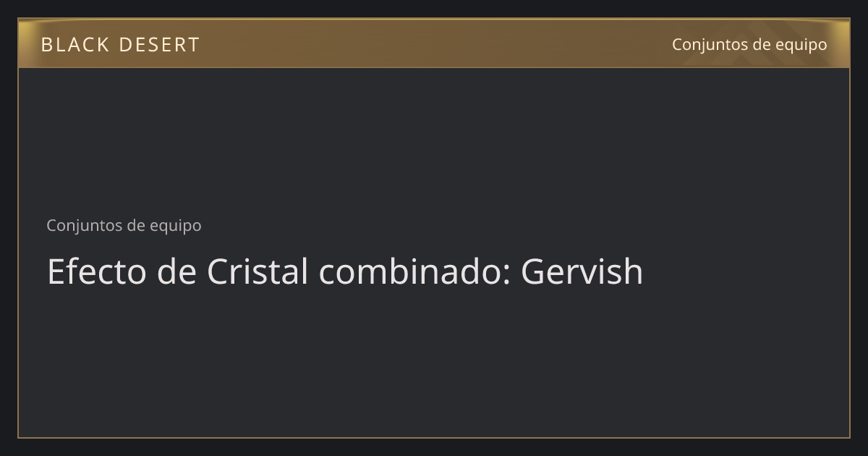
Task: Click the word Cristal in the heading
Action: click(258, 271)
